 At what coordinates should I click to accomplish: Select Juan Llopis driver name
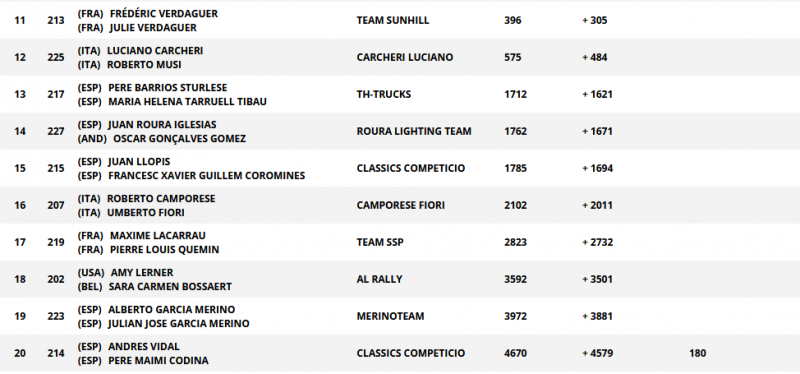[x=139, y=162]
